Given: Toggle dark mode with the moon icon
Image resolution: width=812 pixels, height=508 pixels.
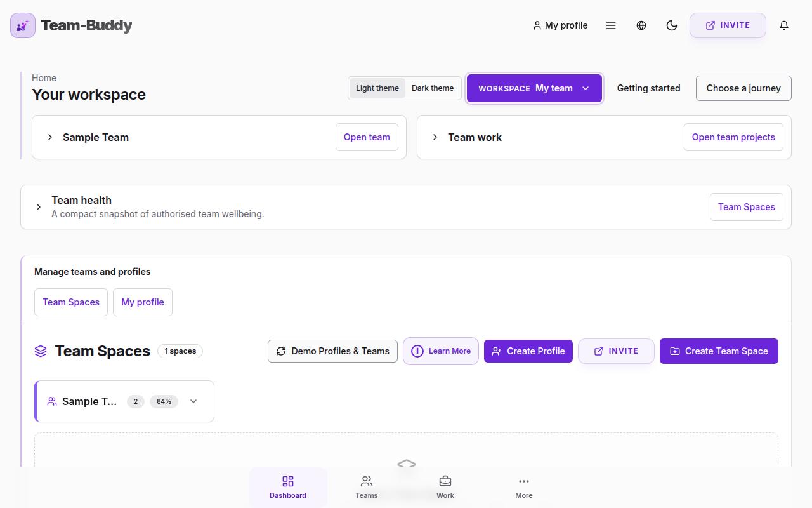Looking at the screenshot, I should pyautogui.click(x=672, y=25).
